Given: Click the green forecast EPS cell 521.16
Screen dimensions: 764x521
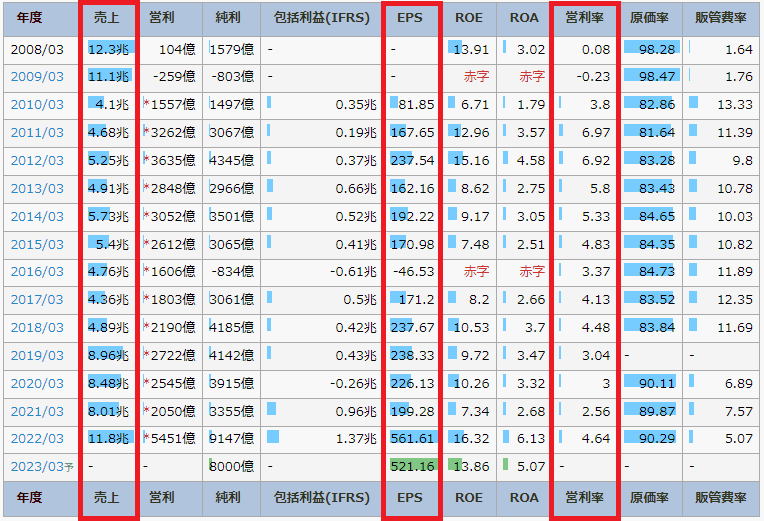Looking at the screenshot, I should pos(412,466).
